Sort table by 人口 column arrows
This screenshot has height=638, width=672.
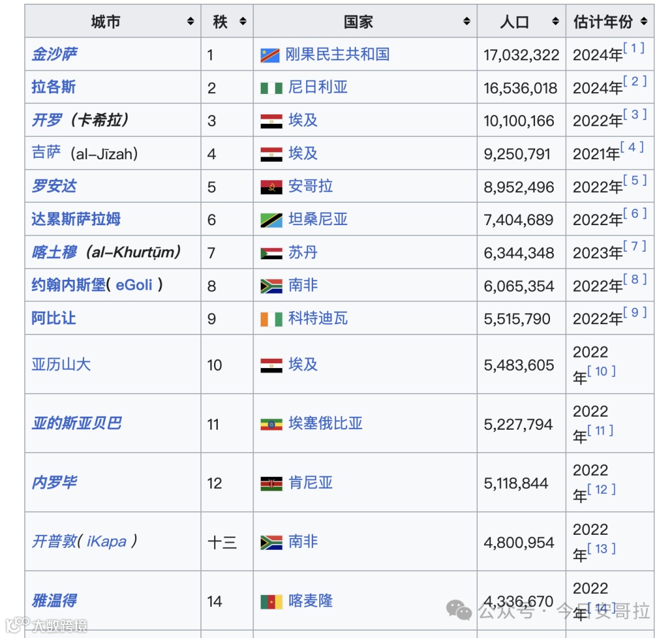pyautogui.click(x=556, y=21)
